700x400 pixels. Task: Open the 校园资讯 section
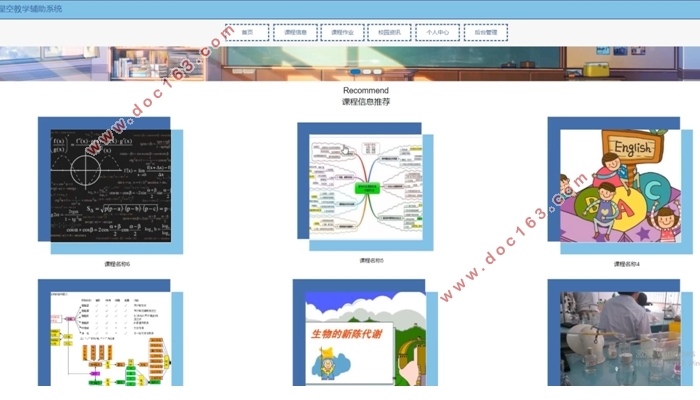click(x=389, y=33)
